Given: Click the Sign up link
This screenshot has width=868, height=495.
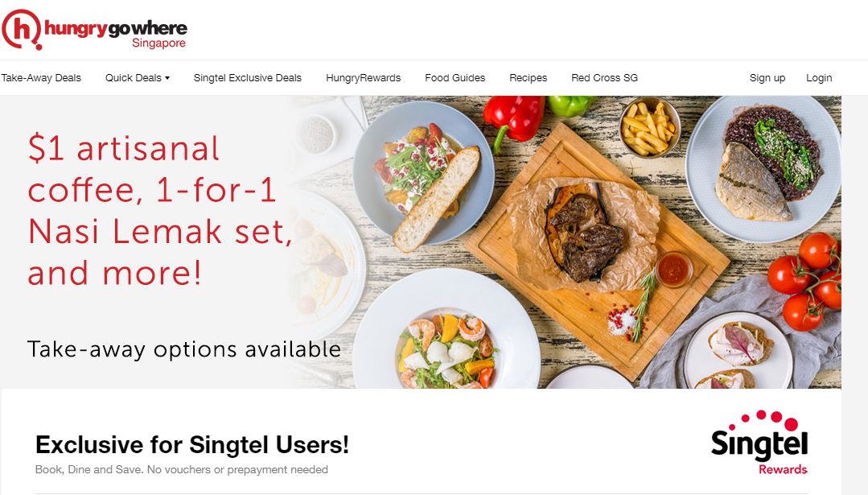Looking at the screenshot, I should point(767,78).
